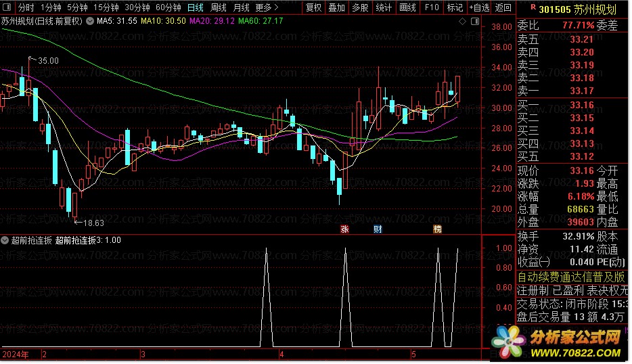Click the MA10: 30.50 indicator label
632x364 pixels.
point(163,21)
